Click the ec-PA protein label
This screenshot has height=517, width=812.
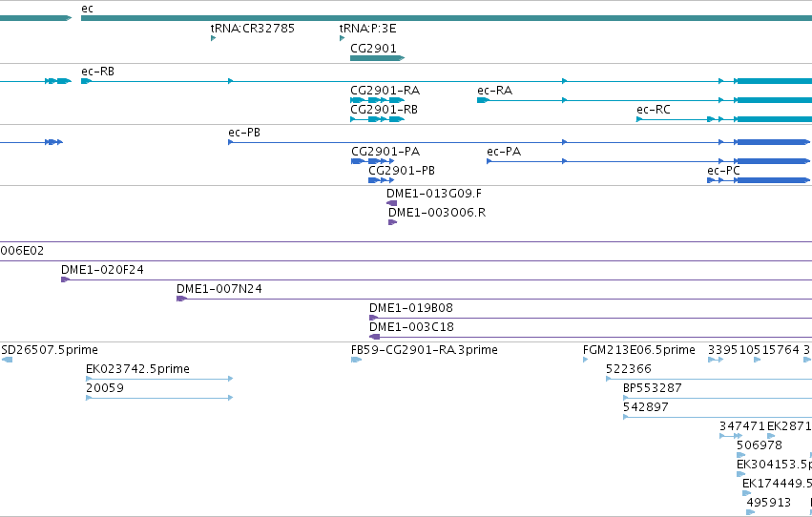tap(504, 152)
